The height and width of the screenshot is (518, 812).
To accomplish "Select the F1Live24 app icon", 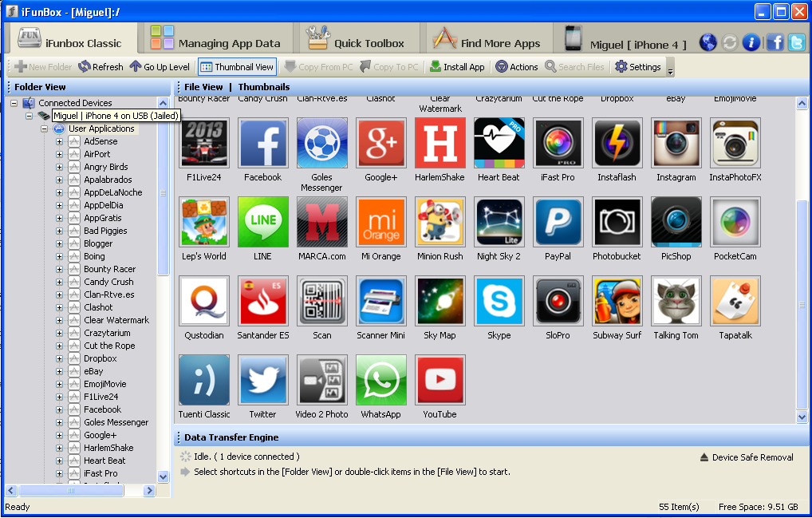I will pos(204,143).
